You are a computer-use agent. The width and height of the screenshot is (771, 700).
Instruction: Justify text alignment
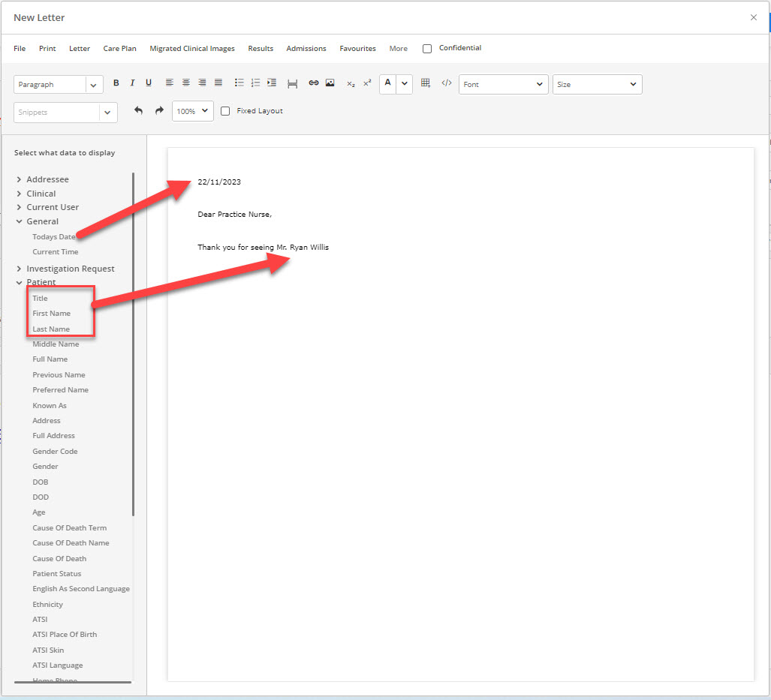(218, 83)
